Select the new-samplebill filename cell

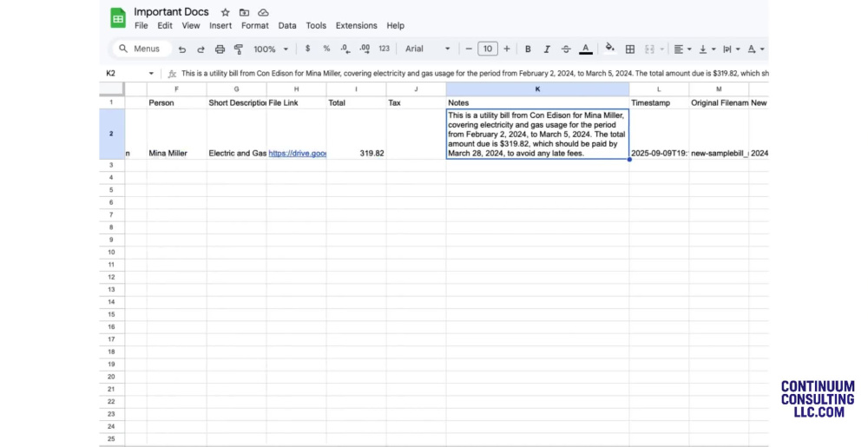[719, 134]
